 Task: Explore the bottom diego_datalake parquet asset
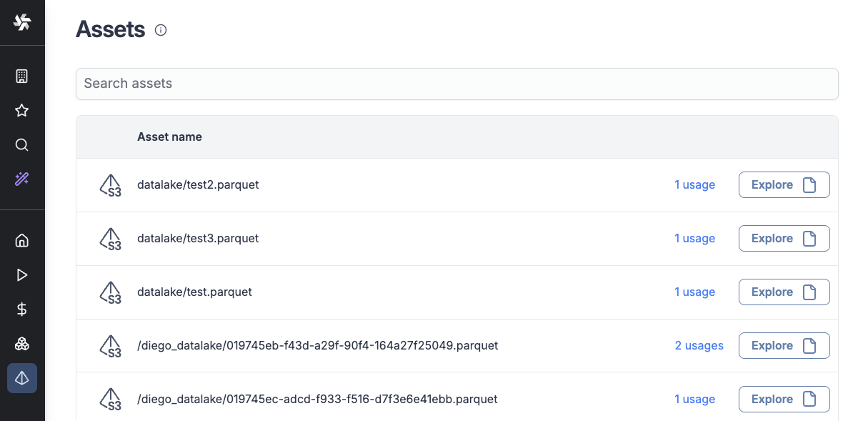784,399
